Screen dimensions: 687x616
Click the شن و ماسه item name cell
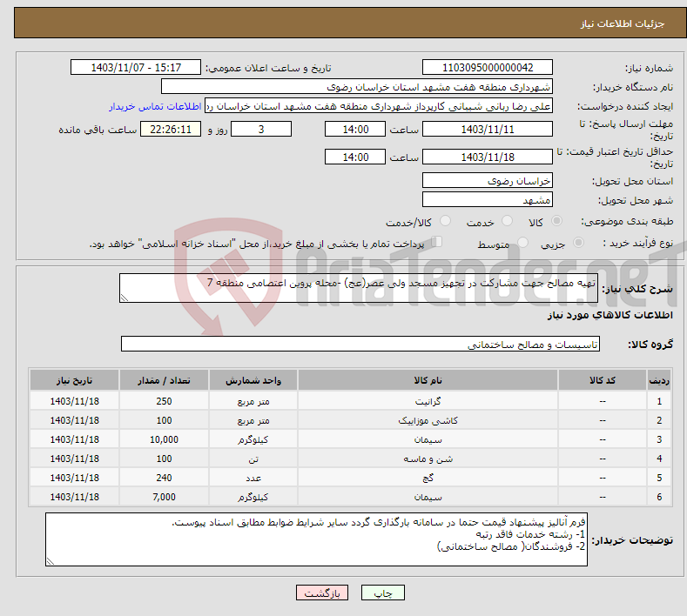(428, 459)
